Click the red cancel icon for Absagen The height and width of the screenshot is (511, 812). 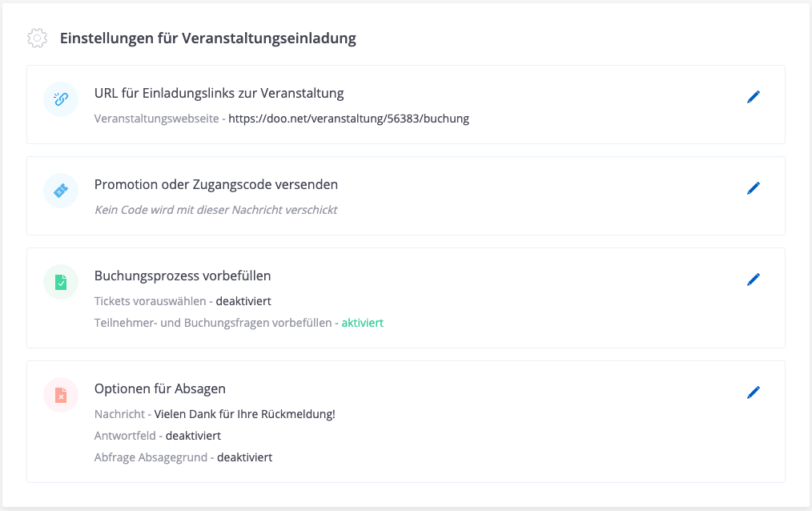pyautogui.click(x=61, y=395)
